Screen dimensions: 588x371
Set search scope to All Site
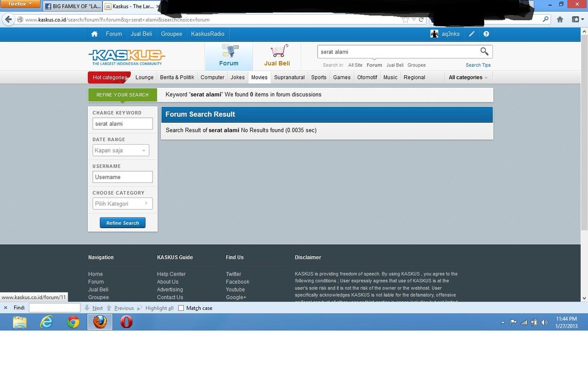pos(355,65)
